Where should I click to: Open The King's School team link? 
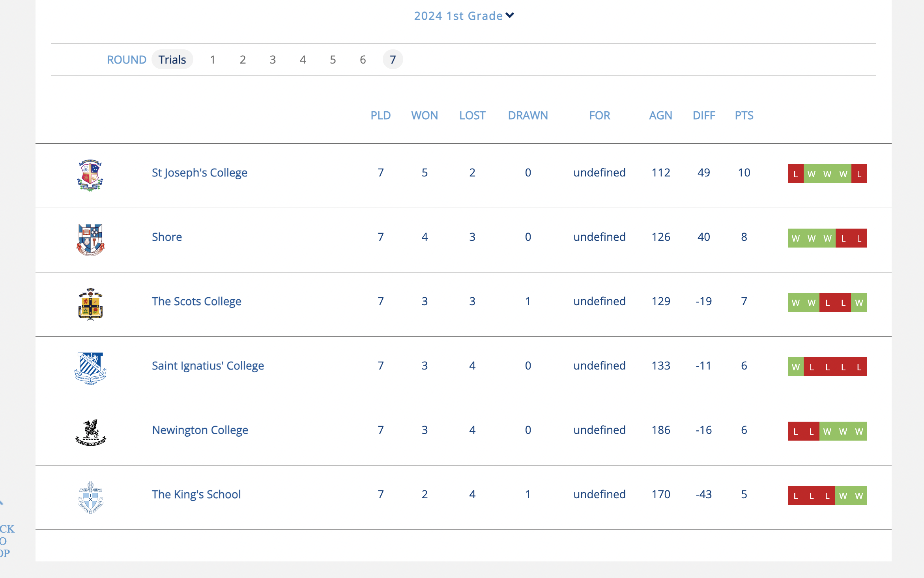point(196,494)
